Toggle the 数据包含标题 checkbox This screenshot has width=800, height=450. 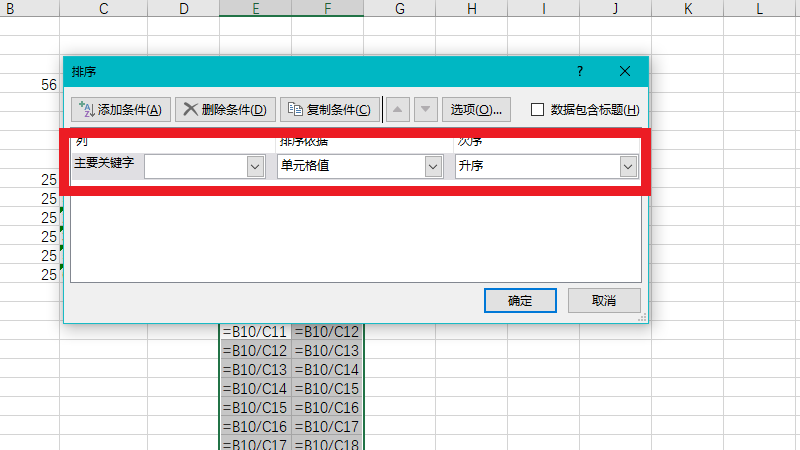click(x=537, y=110)
